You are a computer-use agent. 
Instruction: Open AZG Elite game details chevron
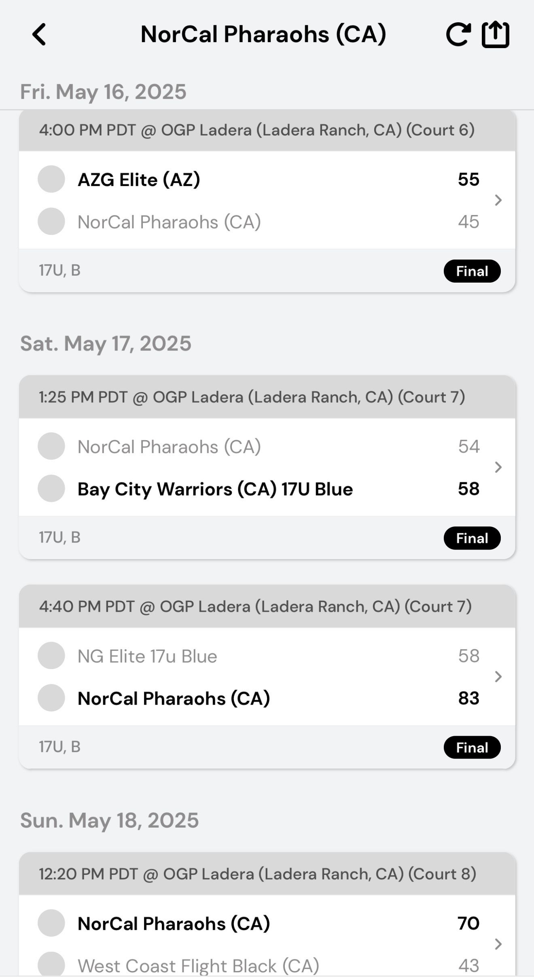498,200
